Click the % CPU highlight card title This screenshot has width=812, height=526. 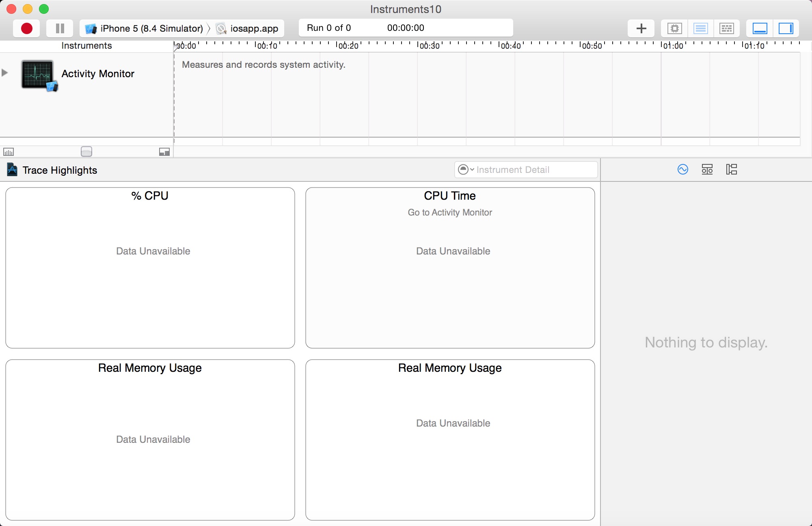[150, 196]
